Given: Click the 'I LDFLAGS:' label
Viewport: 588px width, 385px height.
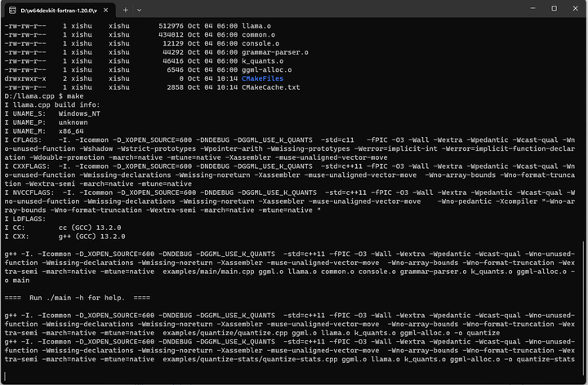Looking at the screenshot, I should click(x=25, y=219).
